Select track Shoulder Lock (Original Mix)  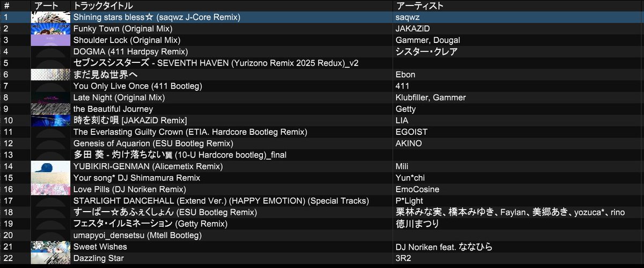pos(127,40)
